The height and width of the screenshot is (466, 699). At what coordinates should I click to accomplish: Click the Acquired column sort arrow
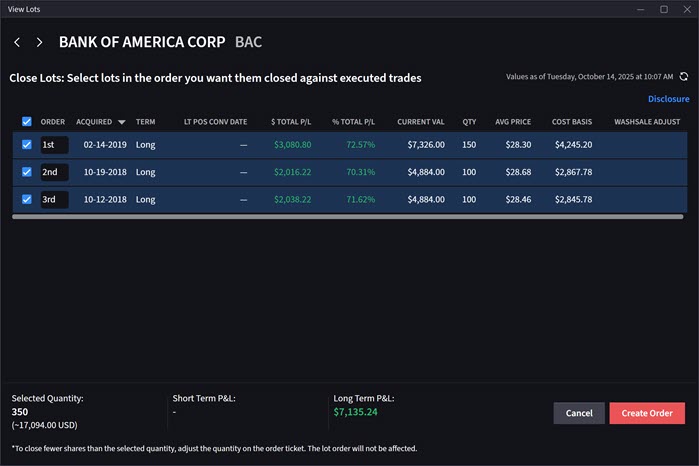click(x=122, y=122)
